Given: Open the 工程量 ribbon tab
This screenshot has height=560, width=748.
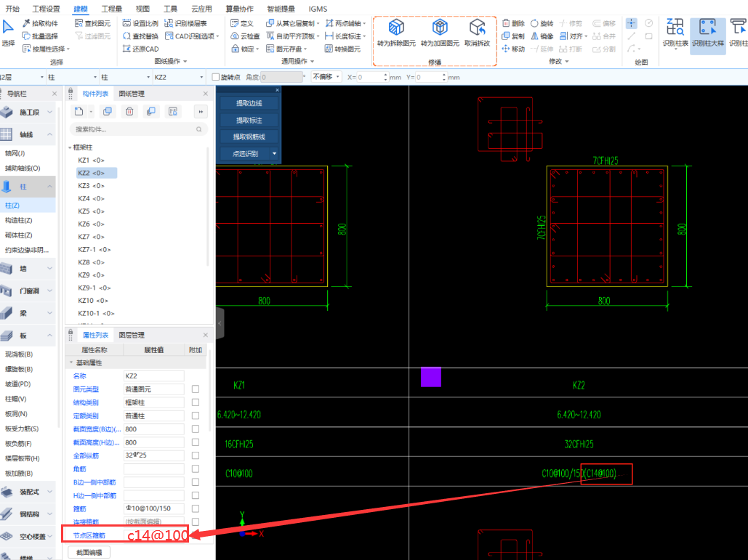Looking at the screenshot, I should pos(112,9).
